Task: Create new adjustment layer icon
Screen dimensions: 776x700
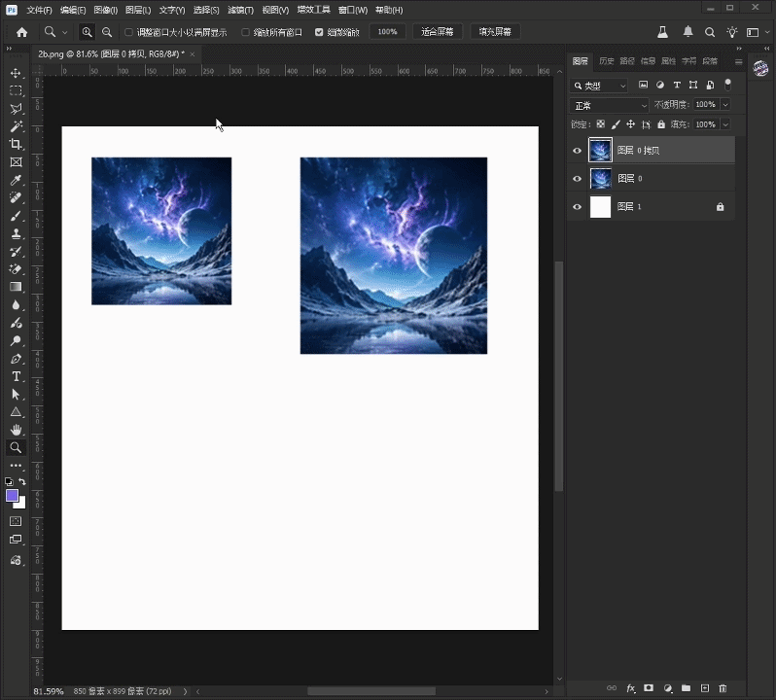Action: (668, 688)
